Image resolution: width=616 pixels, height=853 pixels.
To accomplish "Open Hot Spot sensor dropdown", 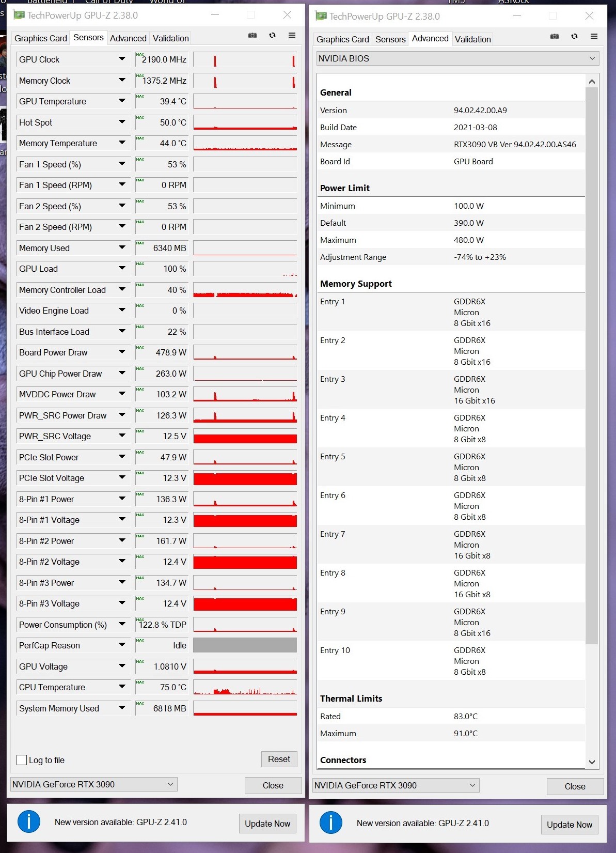I will click(x=122, y=122).
